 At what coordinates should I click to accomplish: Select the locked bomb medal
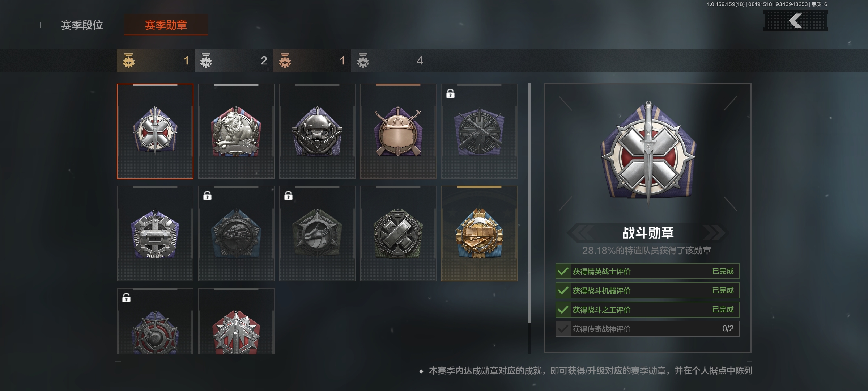pyautogui.click(x=155, y=321)
